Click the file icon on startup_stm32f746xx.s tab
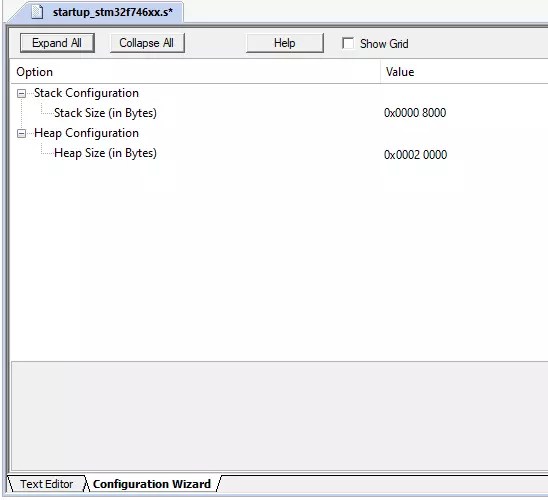 pos(37,12)
